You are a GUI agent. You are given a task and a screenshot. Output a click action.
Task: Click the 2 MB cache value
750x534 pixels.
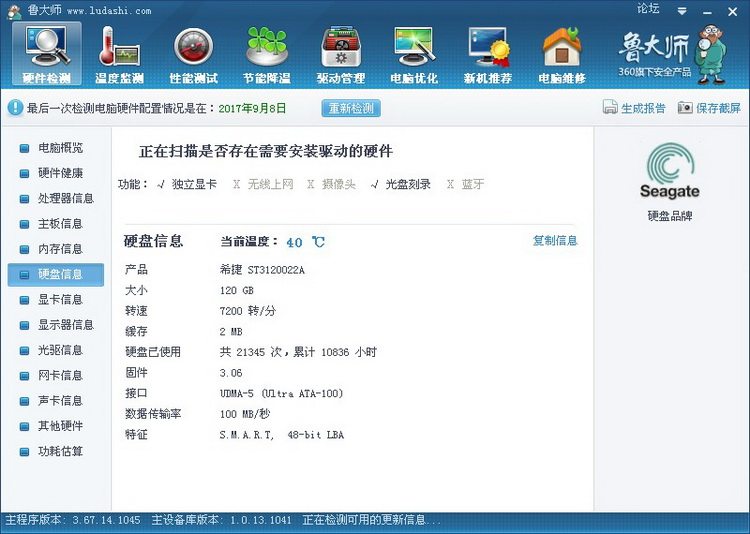(x=231, y=332)
